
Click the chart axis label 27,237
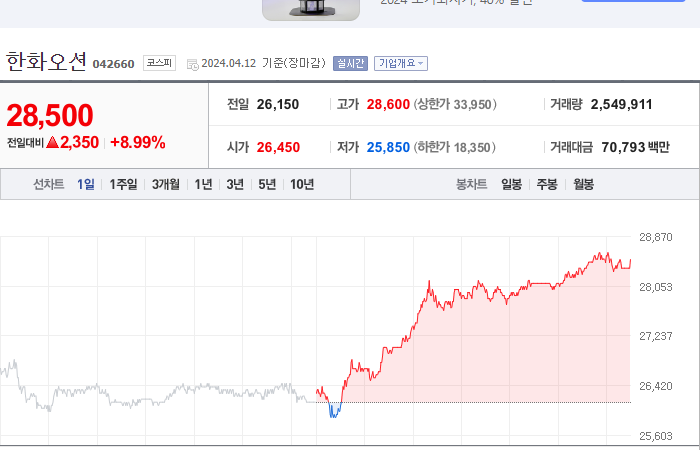point(655,336)
